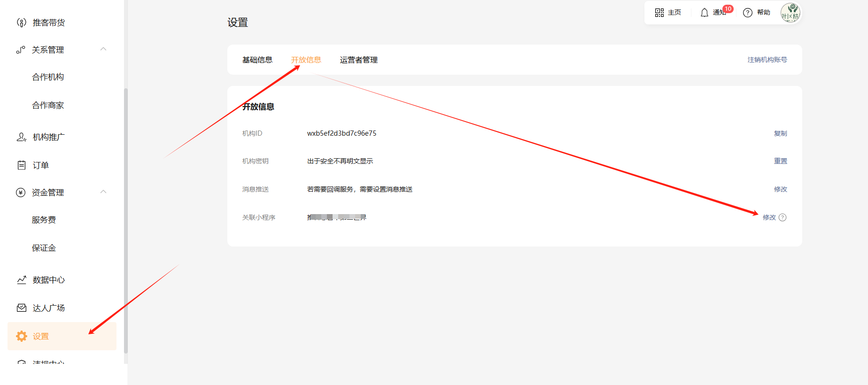Viewport: 868px width, 385px height.
Task: Open 合作商家 in the sidebar
Action: tap(48, 105)
